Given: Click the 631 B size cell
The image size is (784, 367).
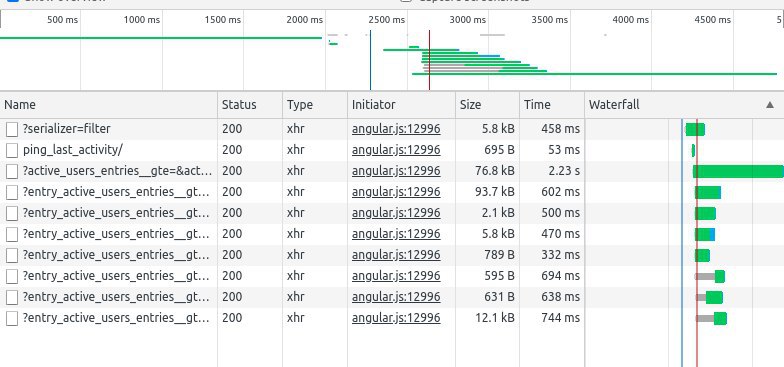Looking at the screenshot, I should [x=499, y=297].
